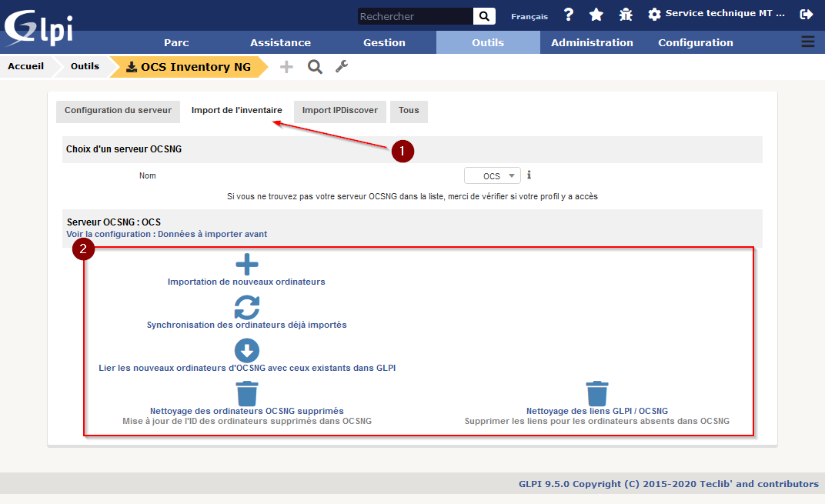Click the plus icon for importing new computers
The height and width of the screenshot is (504, 825).
pos(246,265)
